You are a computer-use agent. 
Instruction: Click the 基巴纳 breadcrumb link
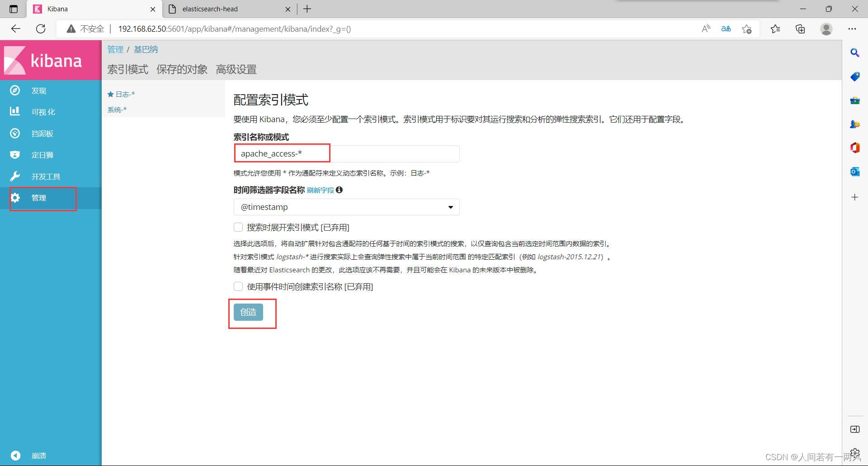tap(146, 49)
